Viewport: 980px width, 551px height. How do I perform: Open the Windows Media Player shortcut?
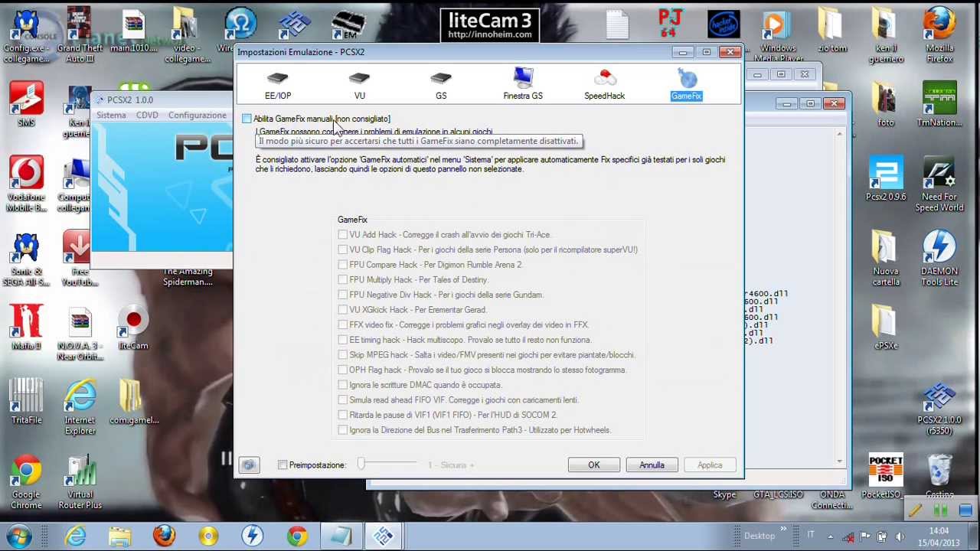click(779, 36)
